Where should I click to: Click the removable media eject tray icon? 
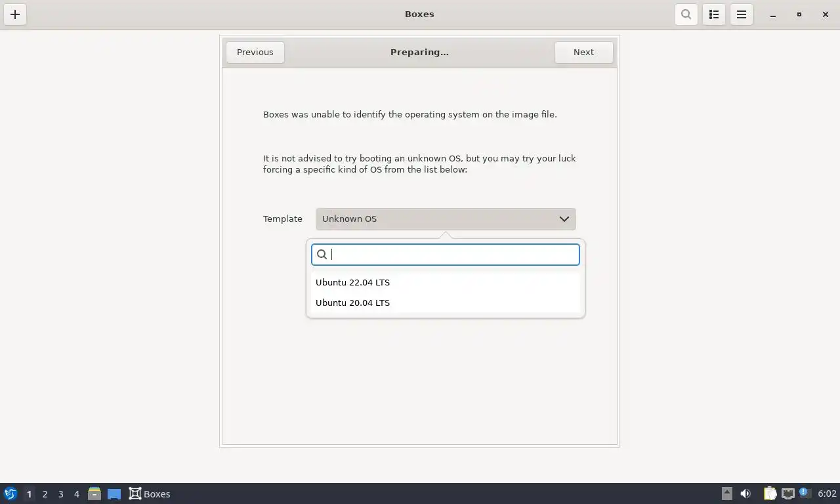[727, 494]
